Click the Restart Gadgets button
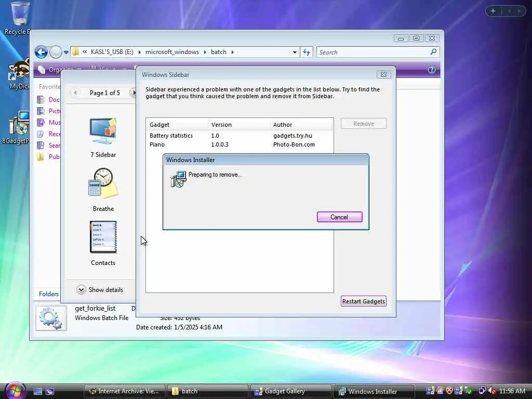 pos(363,301)
